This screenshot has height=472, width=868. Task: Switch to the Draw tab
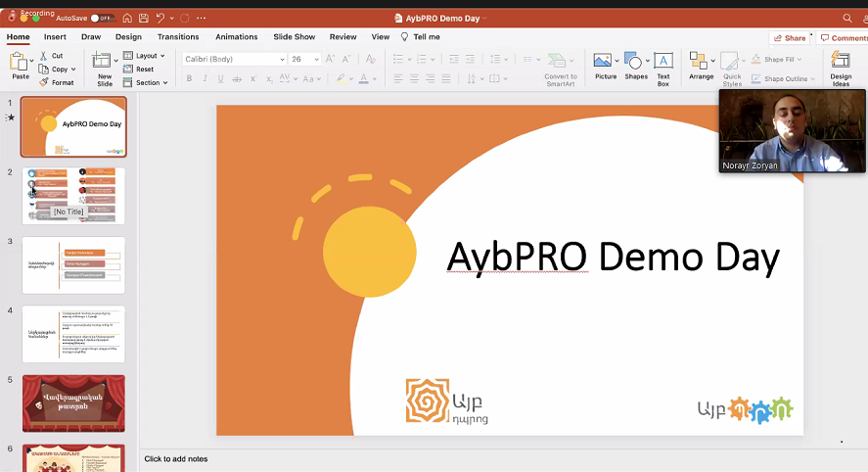91,36
